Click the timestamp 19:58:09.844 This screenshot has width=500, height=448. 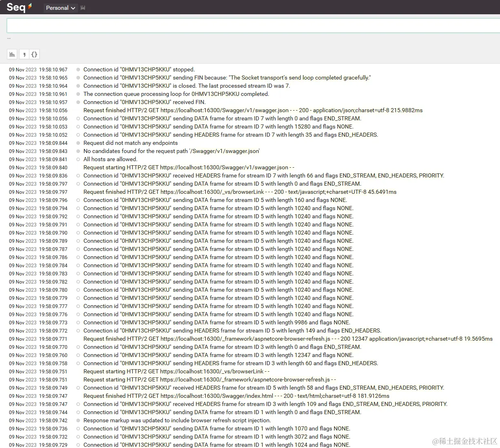53,143
